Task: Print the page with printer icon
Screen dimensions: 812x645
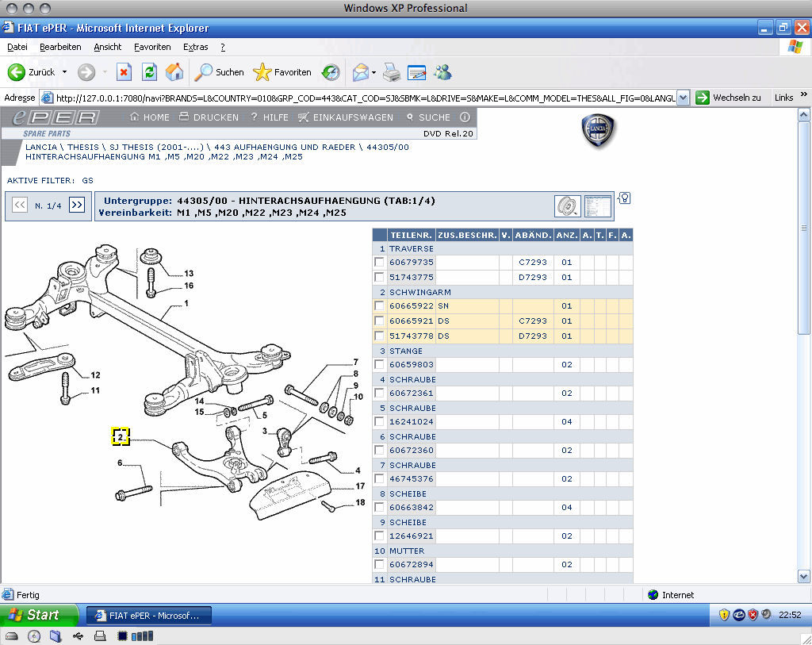Action: click(x=392, y=72)
